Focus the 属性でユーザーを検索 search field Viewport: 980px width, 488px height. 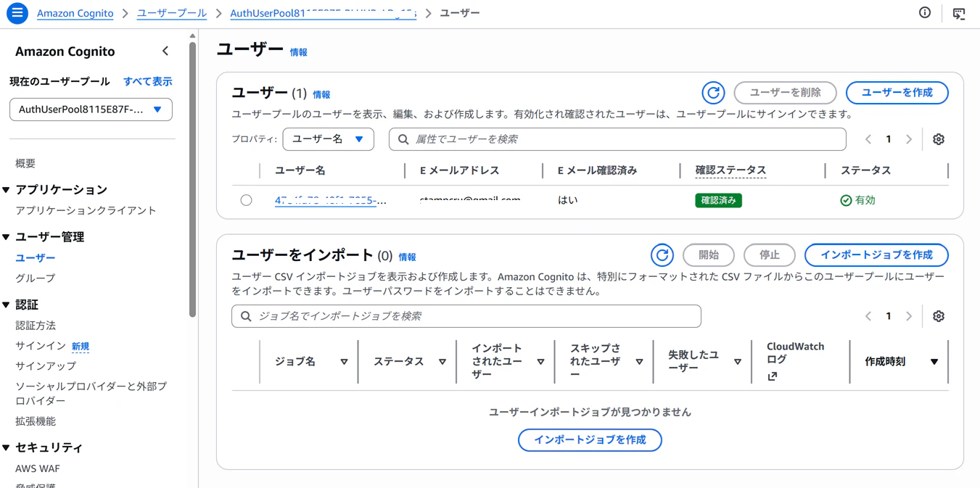[617, 139]
